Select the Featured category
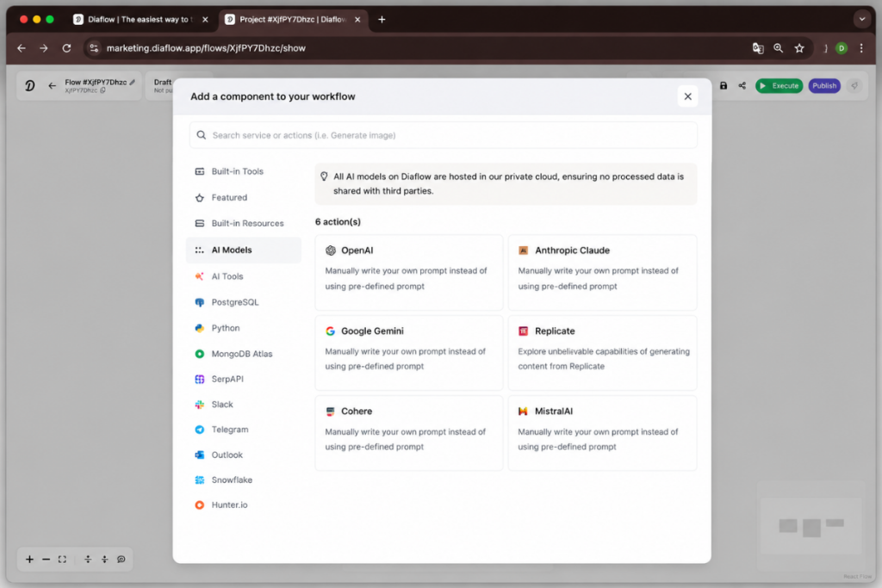 click(244, 197)
